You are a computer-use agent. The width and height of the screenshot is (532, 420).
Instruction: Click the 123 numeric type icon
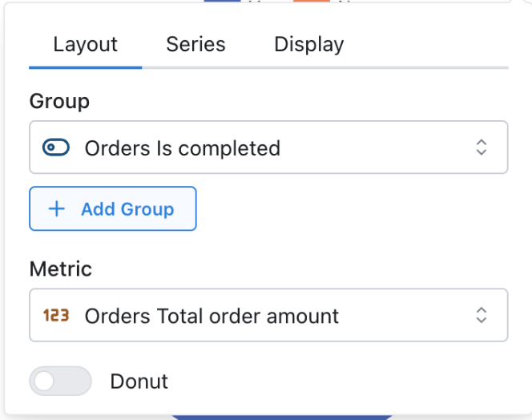tap(56, 316)
